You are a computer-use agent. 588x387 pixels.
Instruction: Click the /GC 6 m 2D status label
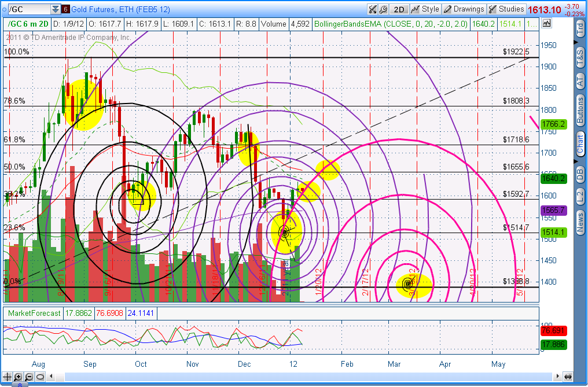pos(28,24)
